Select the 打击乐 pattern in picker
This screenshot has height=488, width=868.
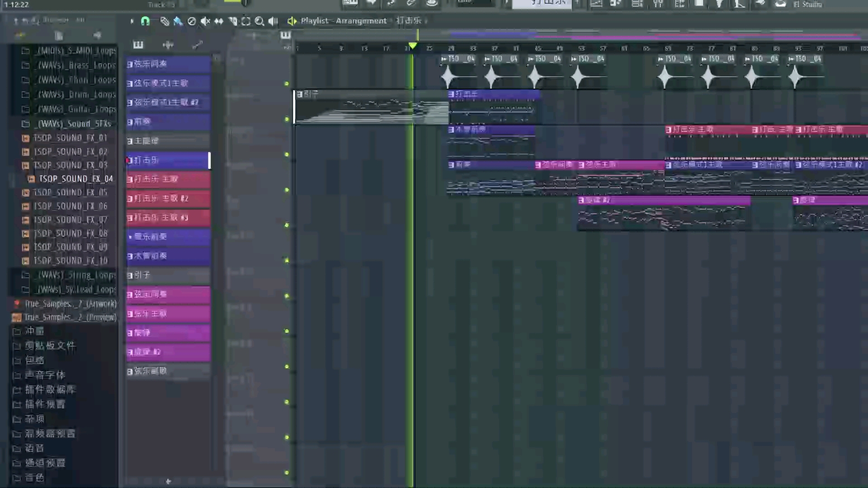pos(168,160)
